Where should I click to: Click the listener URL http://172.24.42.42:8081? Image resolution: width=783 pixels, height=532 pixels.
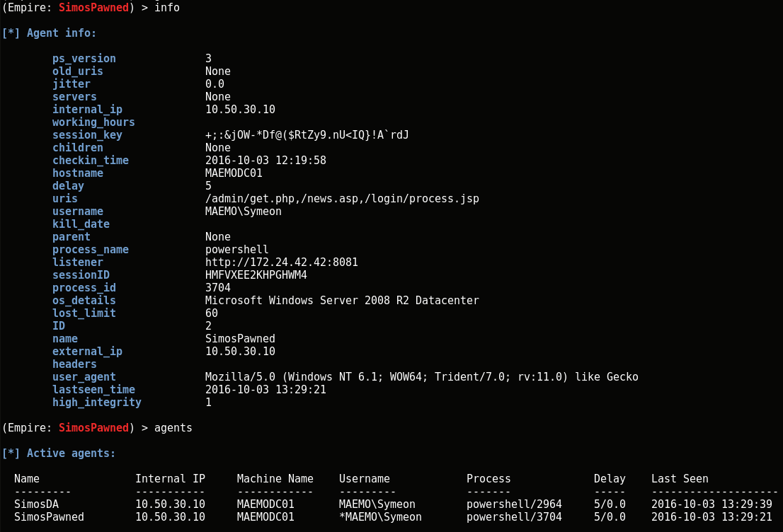click(281, 262)
